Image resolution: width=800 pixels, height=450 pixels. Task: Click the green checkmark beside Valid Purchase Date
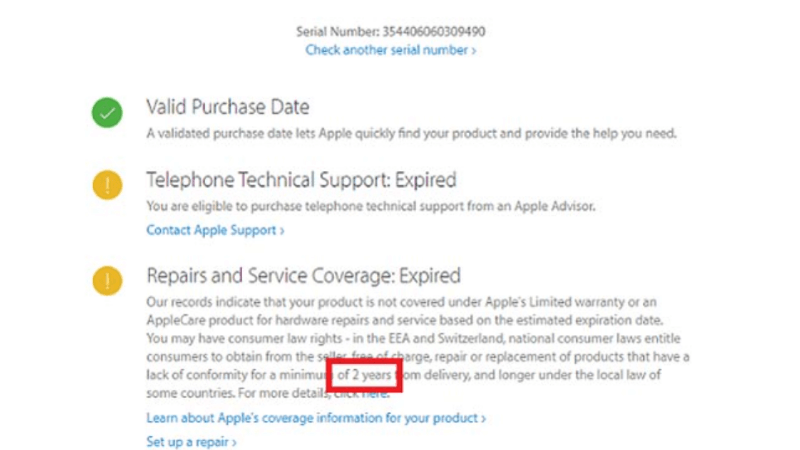pyautogui.click(x=106, y=113)
